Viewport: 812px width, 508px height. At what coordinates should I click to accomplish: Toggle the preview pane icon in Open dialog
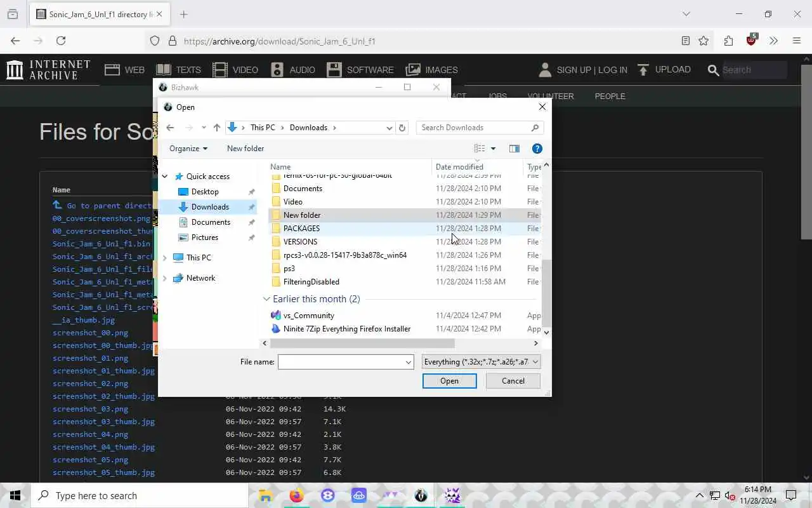pos(514,149)
